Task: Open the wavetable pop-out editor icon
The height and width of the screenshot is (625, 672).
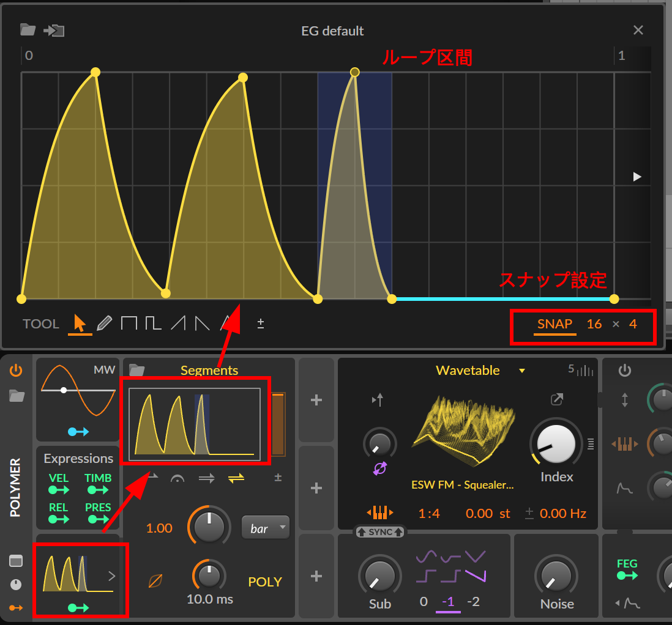Action: click(x=557, y=400)
